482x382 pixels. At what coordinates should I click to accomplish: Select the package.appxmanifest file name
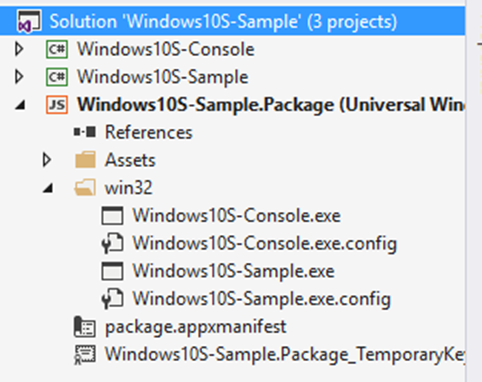pos(196,327)
